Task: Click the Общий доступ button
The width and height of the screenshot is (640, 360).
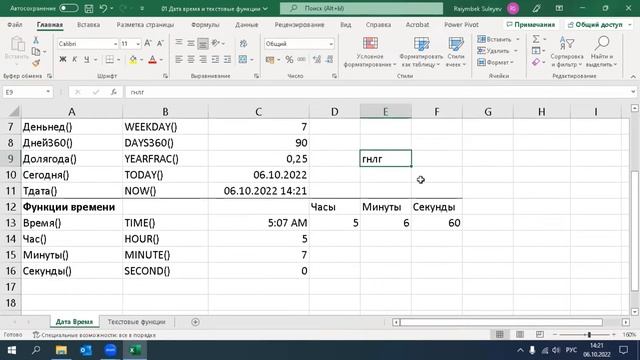Action: 599,24
